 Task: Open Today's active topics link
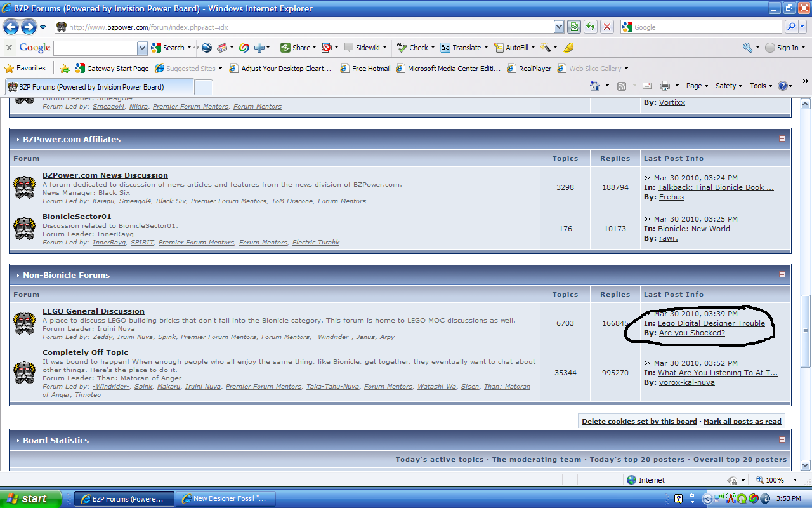point(439,459)
